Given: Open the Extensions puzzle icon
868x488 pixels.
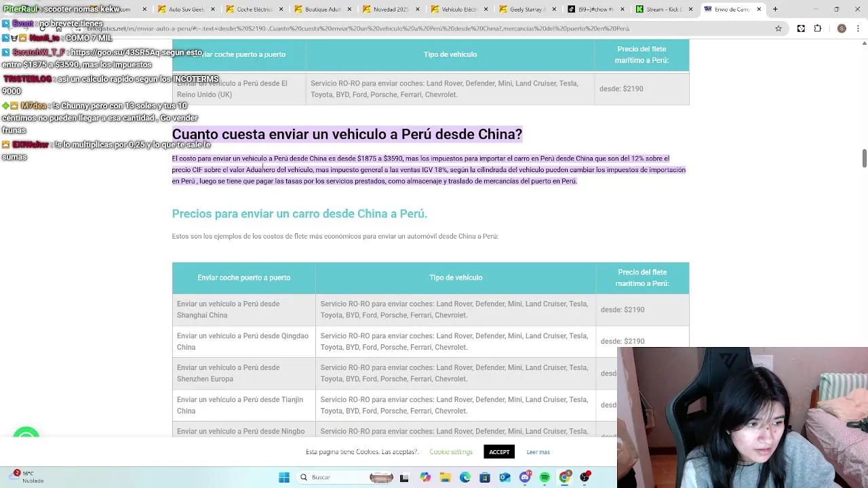Looking at the screenshot, I should (817, 28).
